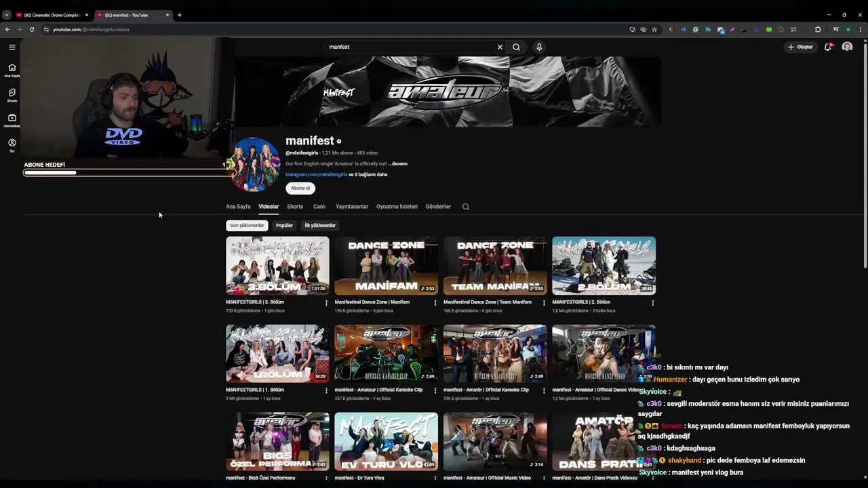The width and height of the screenshot is (868, 488).
Task: Open Dance Zone Team Manifam thumbnail
Action: point(495,265)
